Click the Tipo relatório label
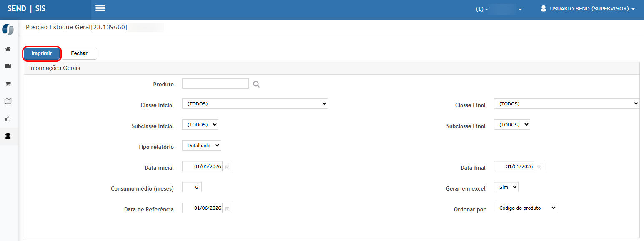 pyautogui.click(x=156, y=147)
